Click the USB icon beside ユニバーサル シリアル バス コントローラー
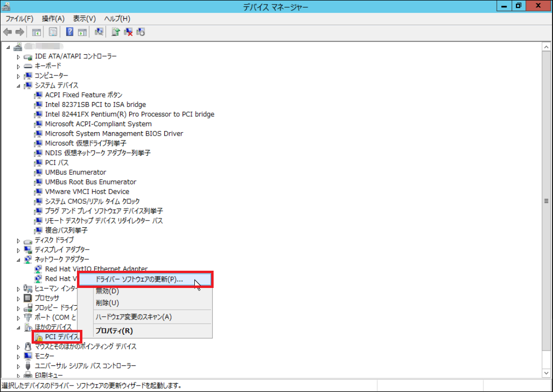 pos(28,366)
